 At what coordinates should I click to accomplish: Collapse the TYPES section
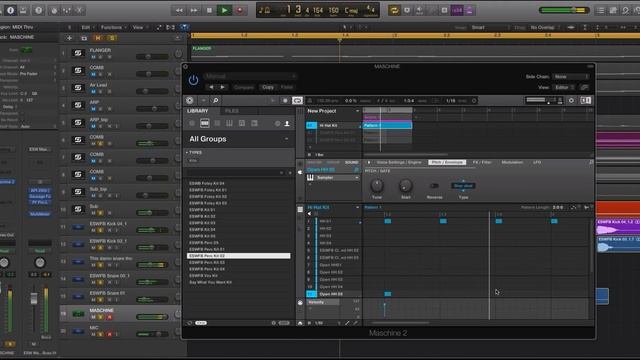click(x=194, y=152)
